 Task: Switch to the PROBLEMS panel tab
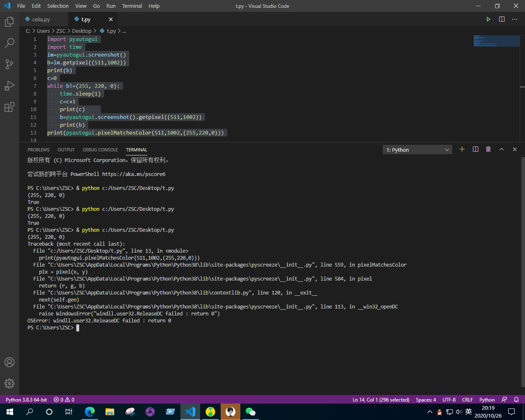pos(39,150)
